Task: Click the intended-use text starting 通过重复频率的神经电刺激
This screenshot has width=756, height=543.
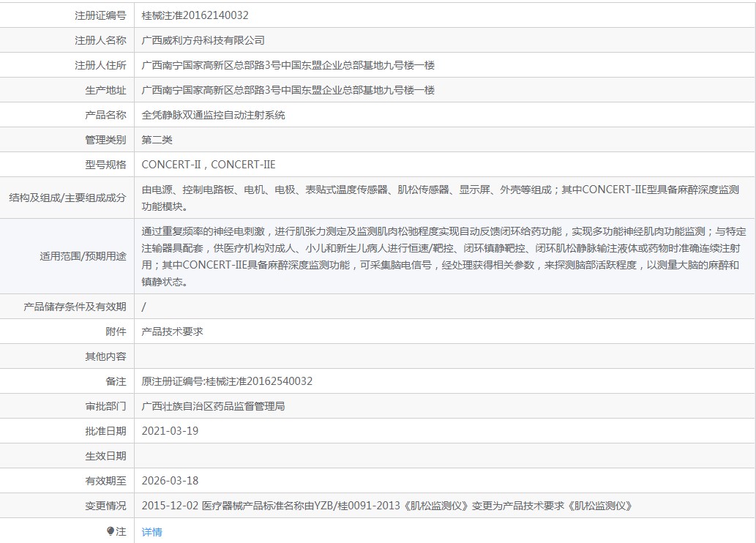Action: tap(444, 257)
